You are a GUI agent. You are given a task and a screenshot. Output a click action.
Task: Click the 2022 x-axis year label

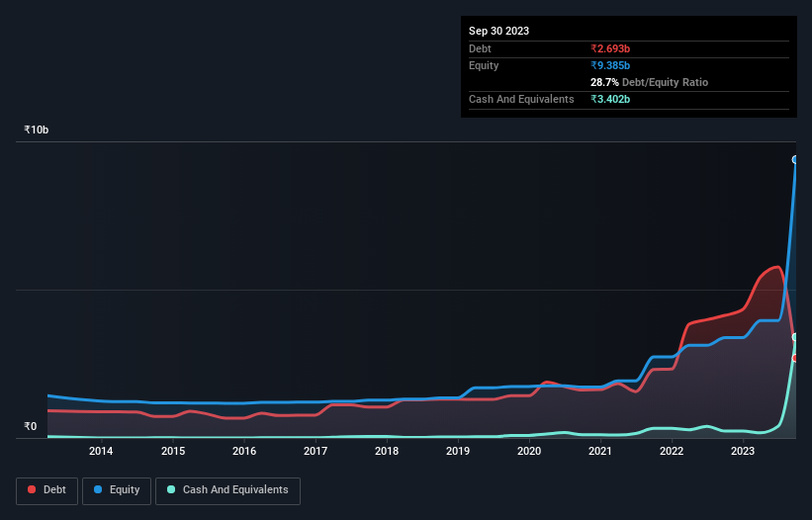click(x=672, y=451)
